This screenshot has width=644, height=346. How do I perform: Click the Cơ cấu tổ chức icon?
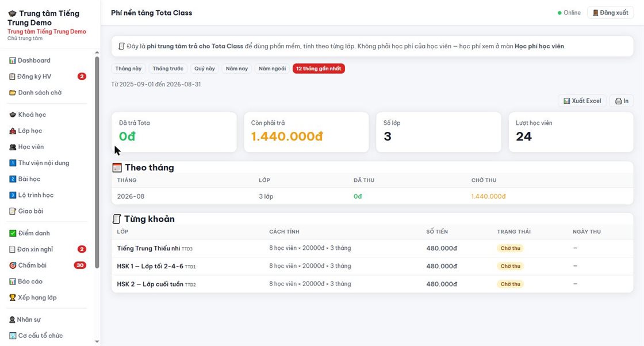(13, 336)
